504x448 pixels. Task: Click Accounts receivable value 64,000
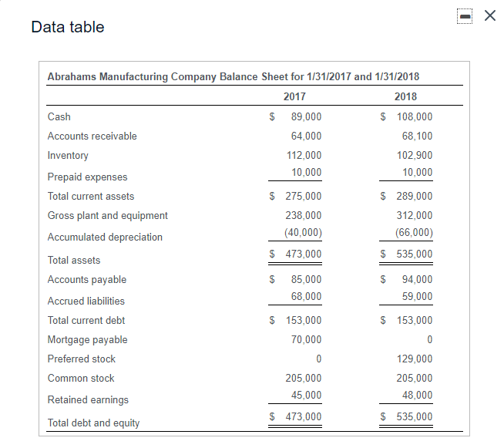(306, 136)
